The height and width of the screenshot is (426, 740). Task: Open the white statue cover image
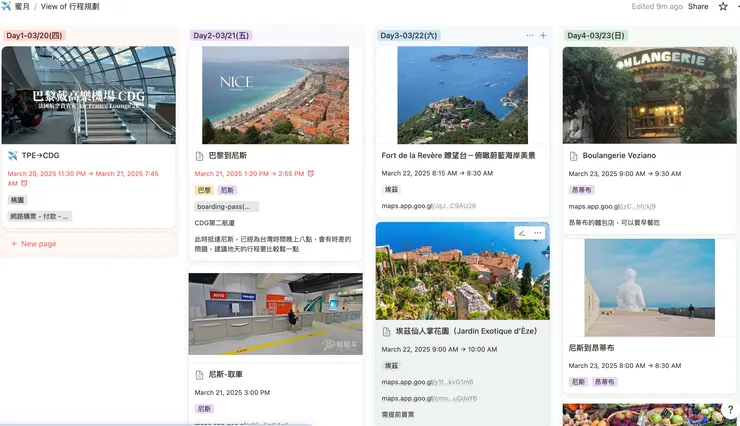pyautogui.click(x=649, y=287)
